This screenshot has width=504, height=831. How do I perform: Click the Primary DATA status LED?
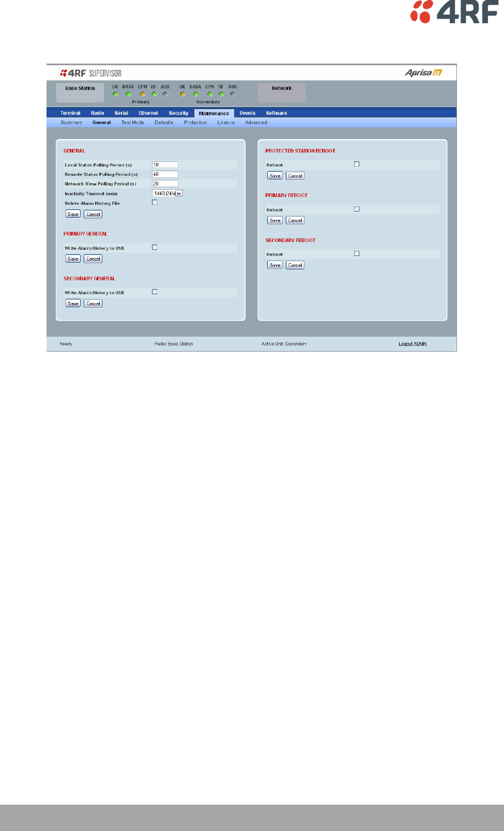[x=128, y=94]
